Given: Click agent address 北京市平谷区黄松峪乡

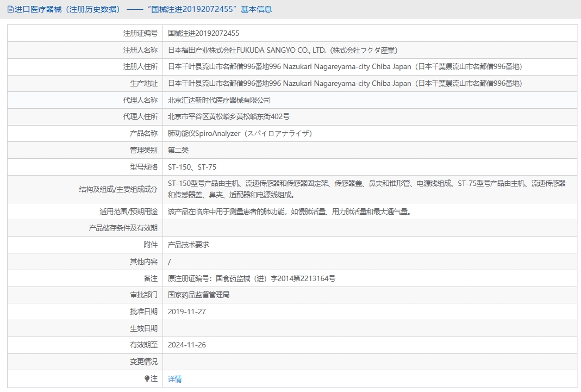Looking at the screenshot, I should (229, 116).
